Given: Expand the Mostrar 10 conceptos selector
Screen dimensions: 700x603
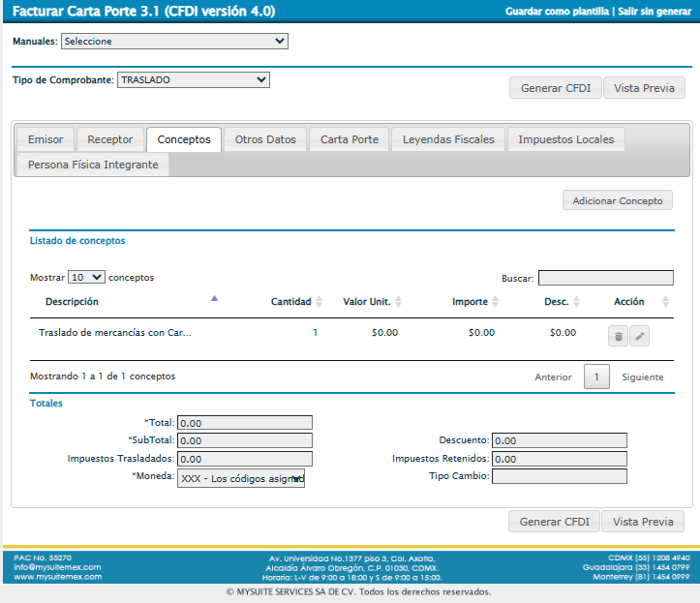Looking at the screenshot, I should 86,277.
